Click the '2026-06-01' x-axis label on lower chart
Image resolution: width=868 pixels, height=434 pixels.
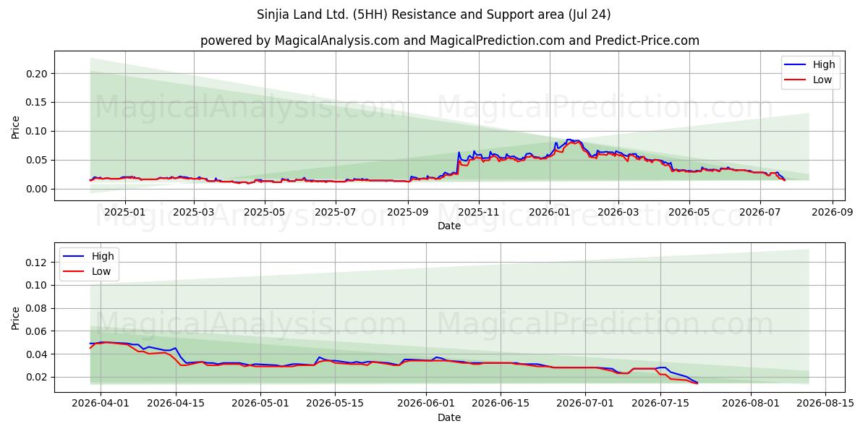(427, 404)
